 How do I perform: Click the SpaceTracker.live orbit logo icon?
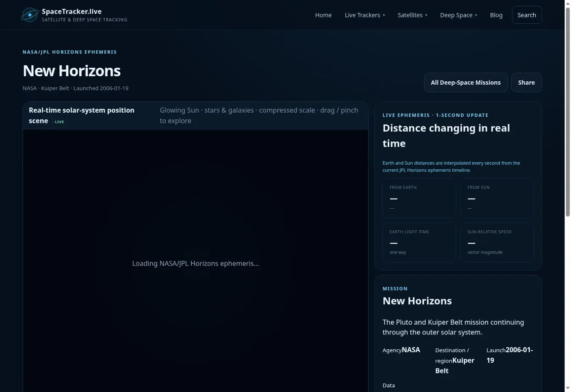(30, 15)
